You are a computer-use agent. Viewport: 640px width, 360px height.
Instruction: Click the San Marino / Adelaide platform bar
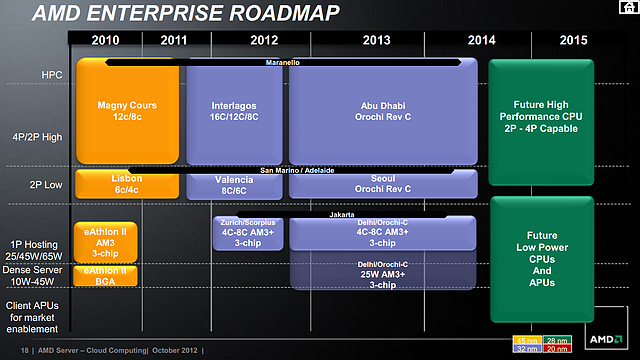(x=292, y=170)
